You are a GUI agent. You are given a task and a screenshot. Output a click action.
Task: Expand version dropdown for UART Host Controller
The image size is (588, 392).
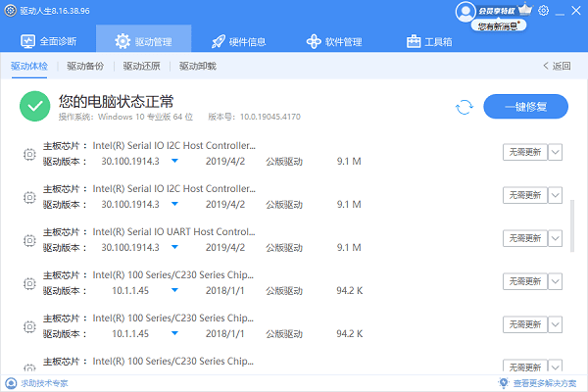click(x=174, y=247)
